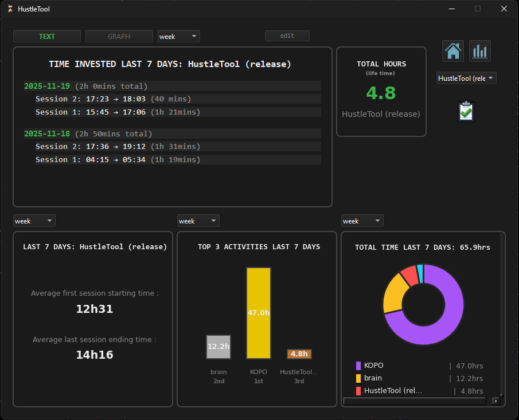Image resolution: width=519 pixels, height=420 pixels.
Task: Click the KOPO 47.0hrs legend value
Action: click(x=469, y=366)
